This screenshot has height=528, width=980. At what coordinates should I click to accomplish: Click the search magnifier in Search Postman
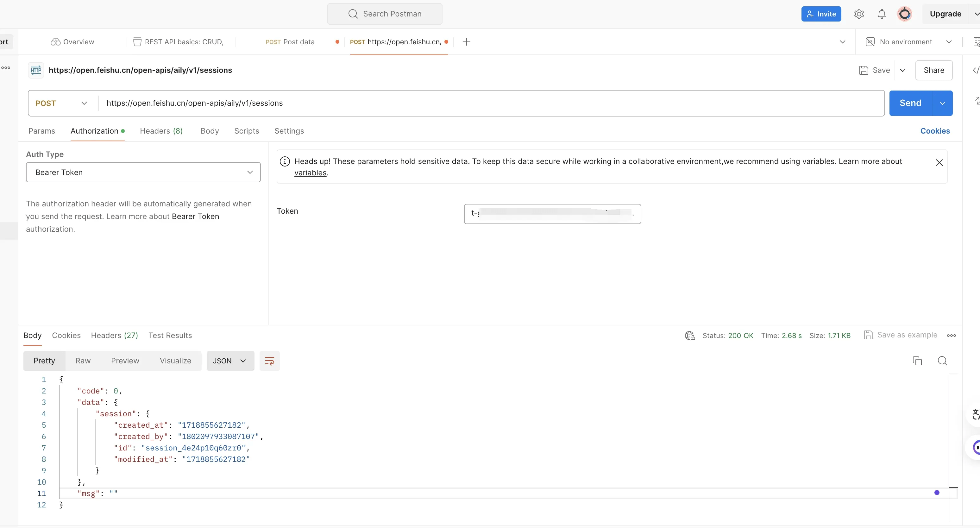coord(353,14)
